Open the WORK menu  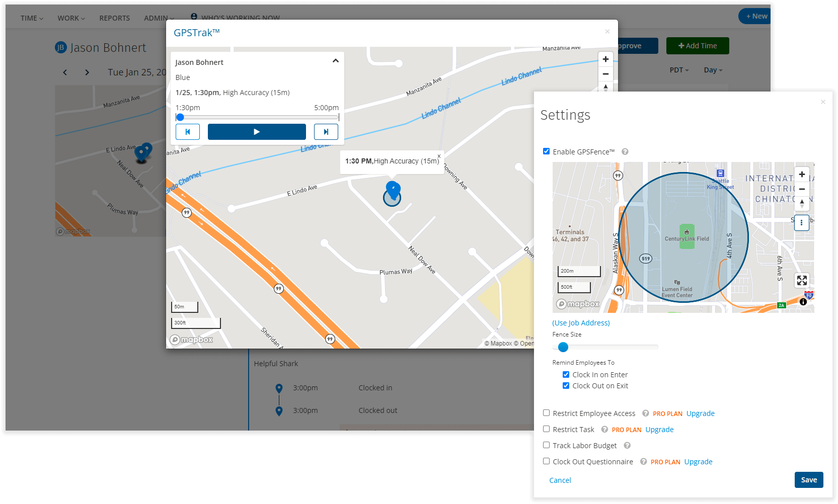click(x=71, y=18)
